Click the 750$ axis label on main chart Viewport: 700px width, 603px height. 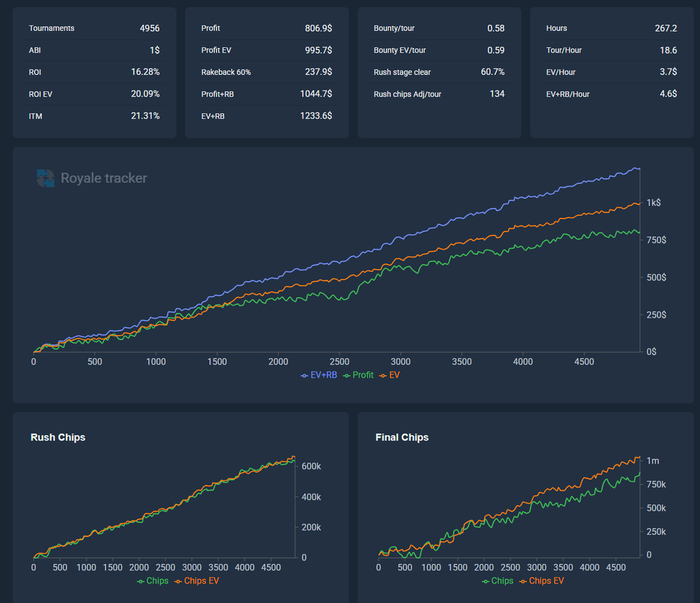click(x=656, y=240)
